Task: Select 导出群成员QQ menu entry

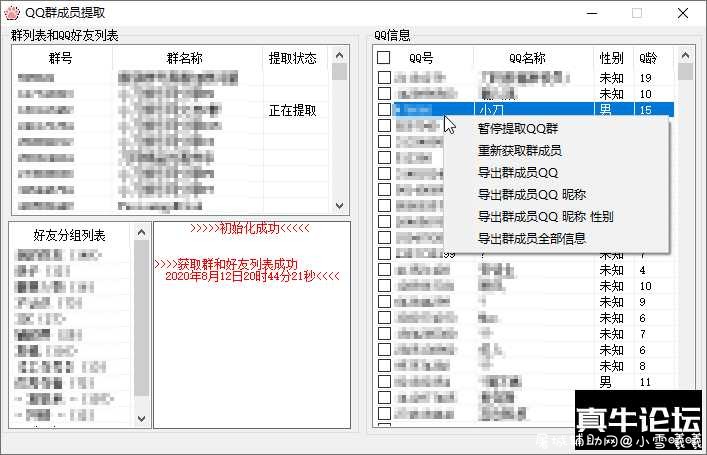Action: (518, 173)
